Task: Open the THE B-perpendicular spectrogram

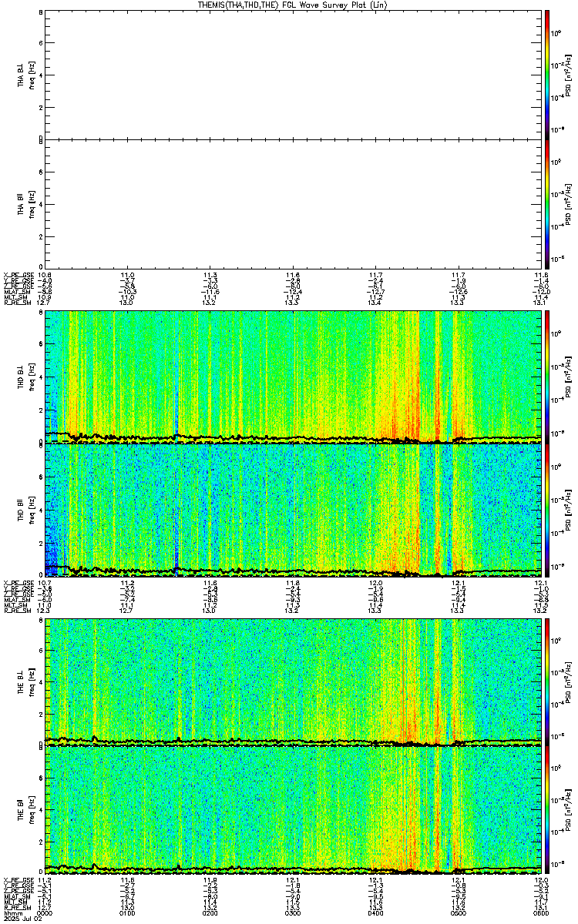Action: 293,681
